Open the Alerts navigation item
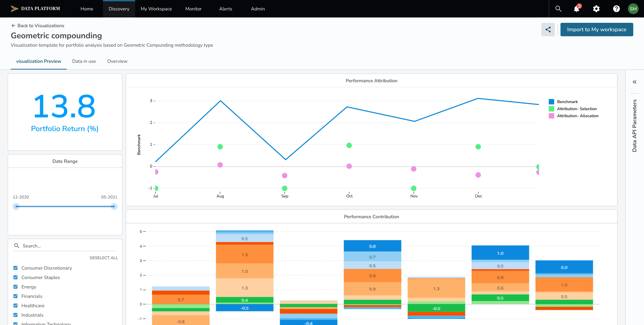The image size is (644, 325). (x=226, y=9)
